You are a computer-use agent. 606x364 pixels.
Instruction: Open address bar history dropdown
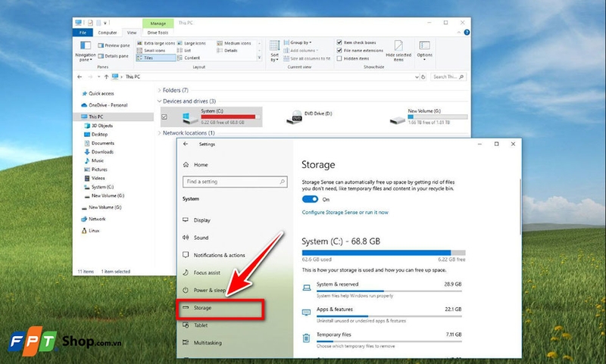417,77
